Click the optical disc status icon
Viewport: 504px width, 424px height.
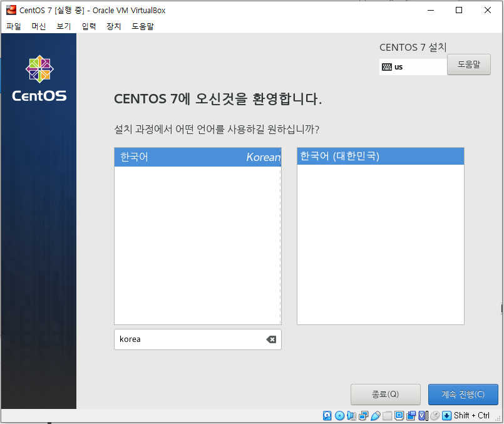pyautogui.click(x=340, y=416)
